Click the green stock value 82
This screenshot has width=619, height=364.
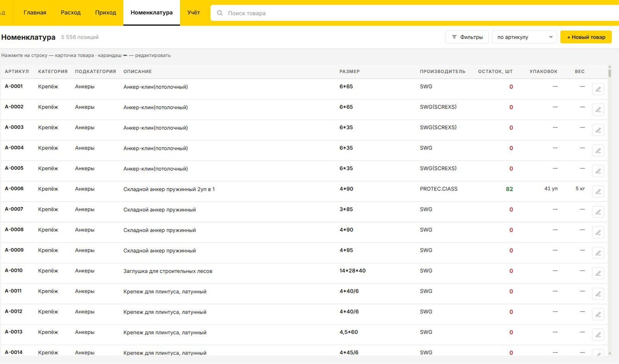509,189
